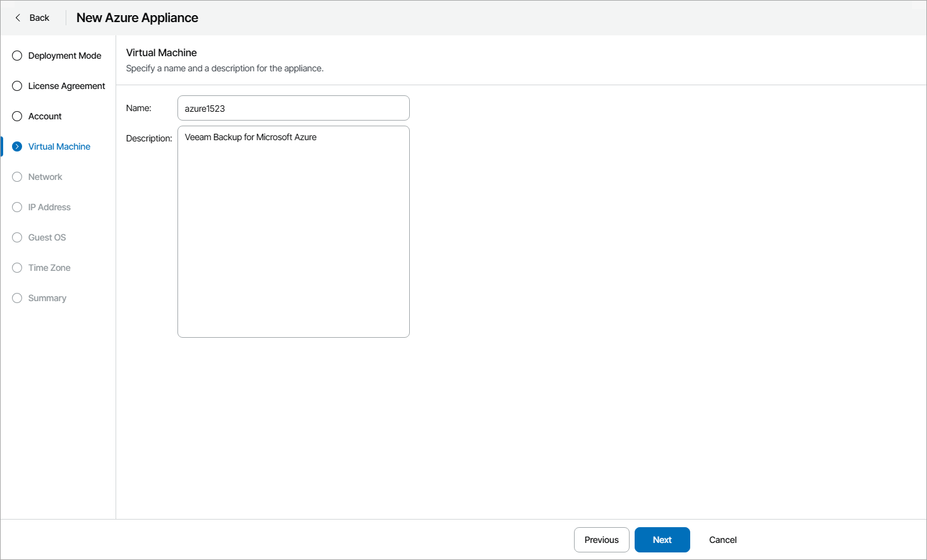This screenshot has width=927, height=560.
Task: Click the Back arrow icon
Action: [18, 18]
